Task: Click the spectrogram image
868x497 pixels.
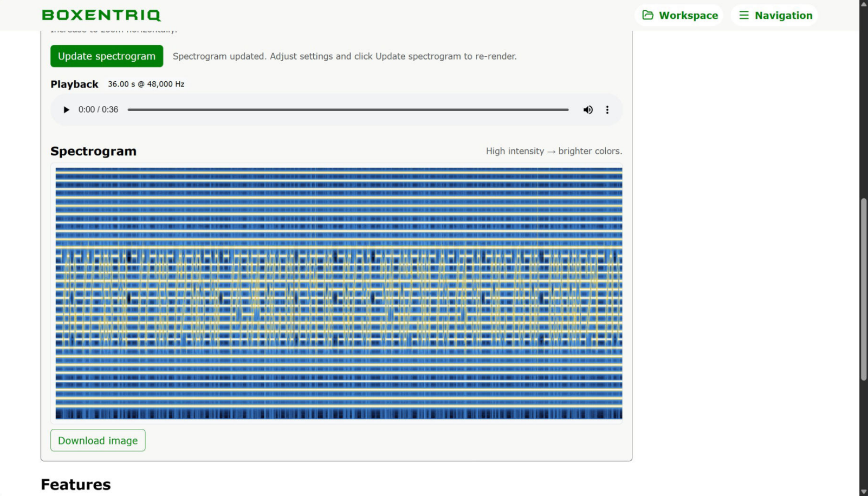Action: coord(339,293)
